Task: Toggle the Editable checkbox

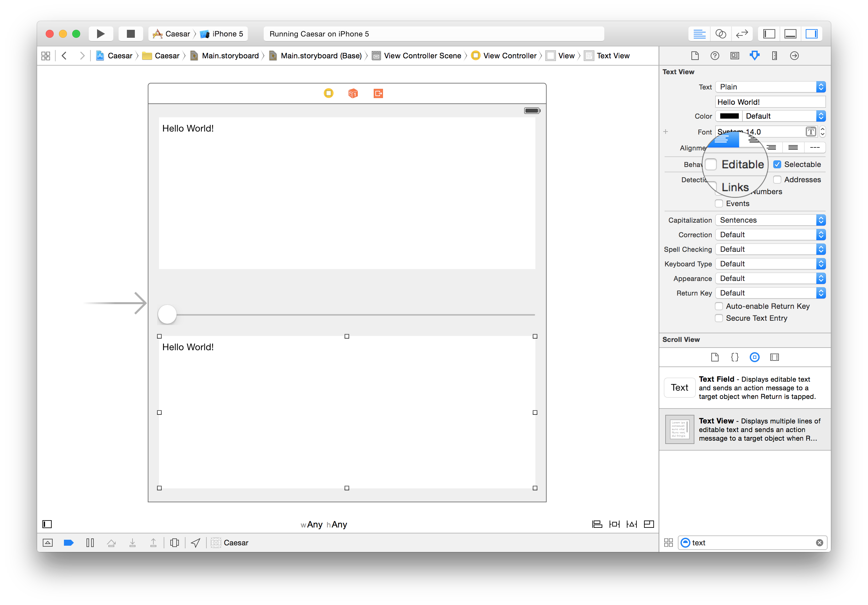Action: [711, 164]
